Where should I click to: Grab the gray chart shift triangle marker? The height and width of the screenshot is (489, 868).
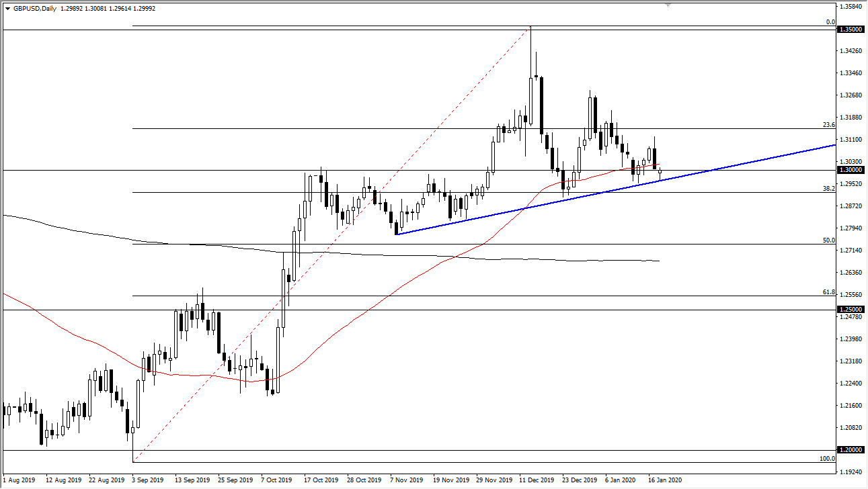pos(668,3)
